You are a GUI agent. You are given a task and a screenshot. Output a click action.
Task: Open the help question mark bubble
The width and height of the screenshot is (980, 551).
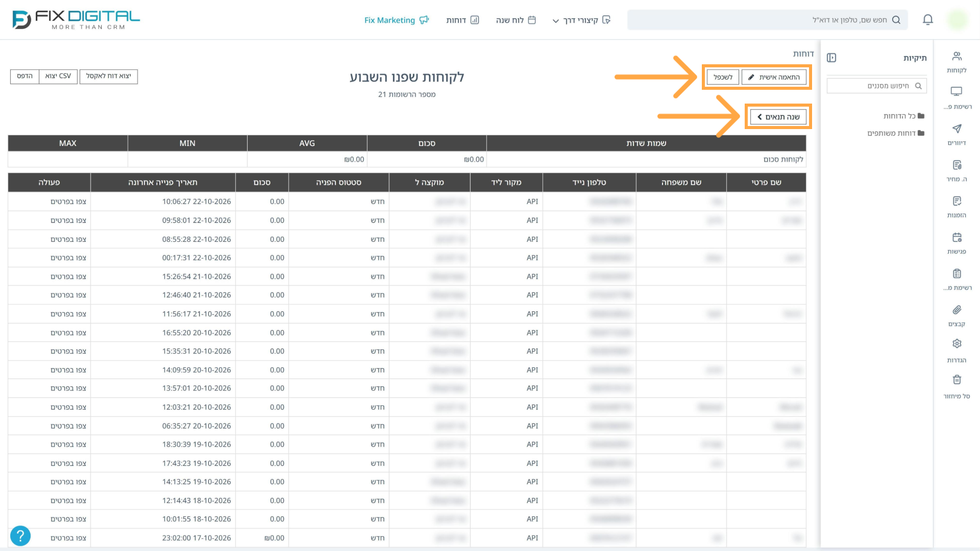(x=20, y=536)
